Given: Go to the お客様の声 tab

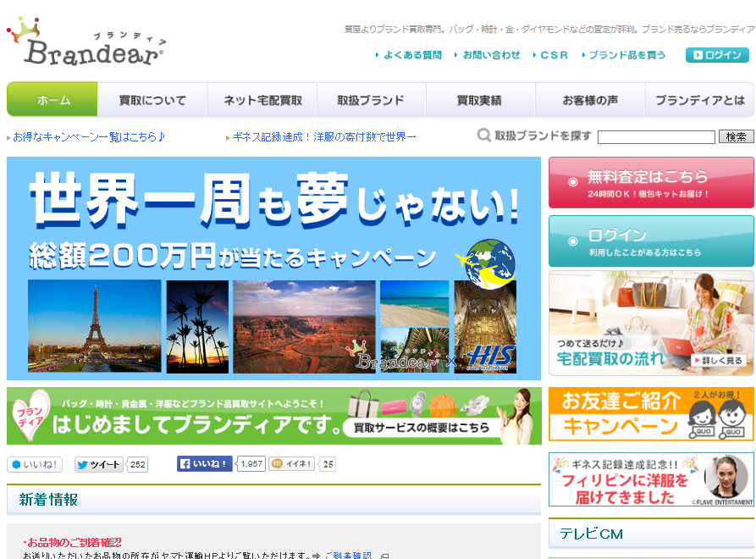Looking at the screenshot, I should [590, 100].
